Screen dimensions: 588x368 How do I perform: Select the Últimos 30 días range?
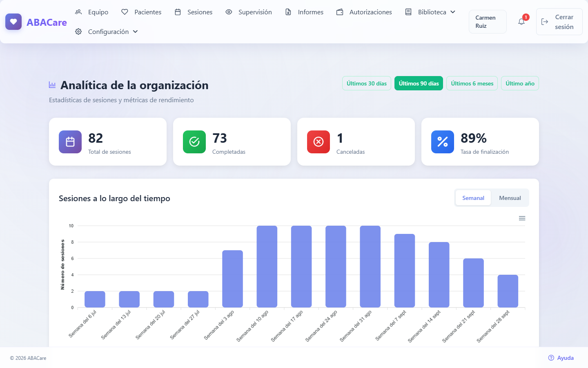pos(367,83)
